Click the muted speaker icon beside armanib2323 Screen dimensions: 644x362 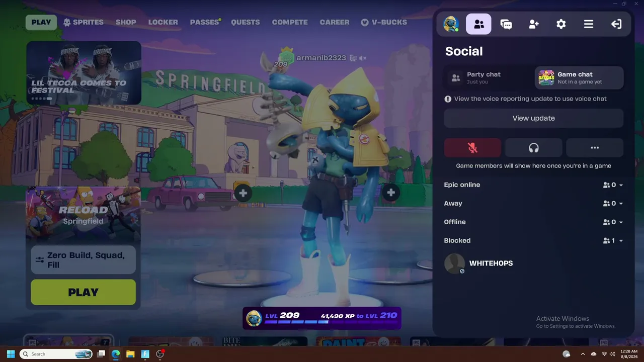click(x=363, y=58)
